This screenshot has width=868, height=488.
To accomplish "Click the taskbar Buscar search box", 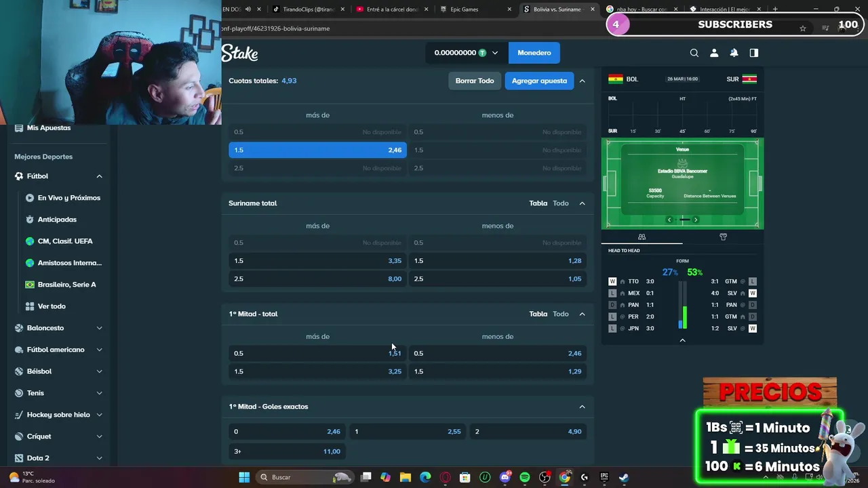I will pyautogui.click(x=305, y=477).
